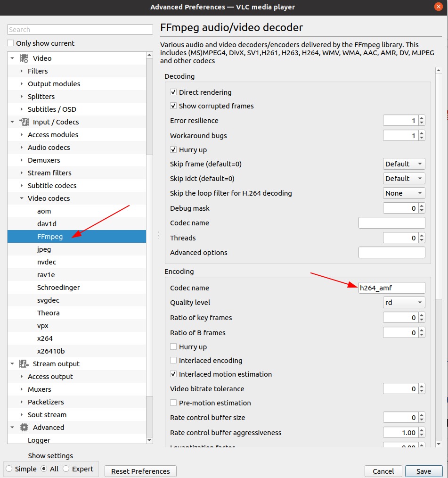
Task: Focus the Search field
Action: pyautogui.click(x=80, y=30)
